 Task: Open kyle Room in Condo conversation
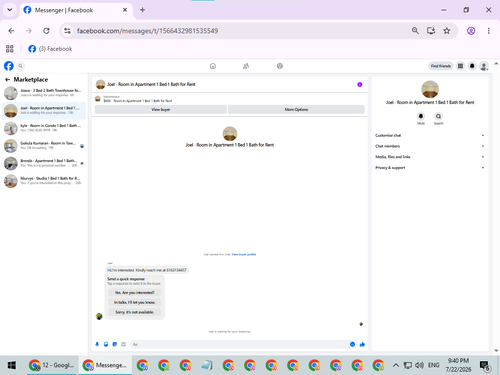[44, 128]
